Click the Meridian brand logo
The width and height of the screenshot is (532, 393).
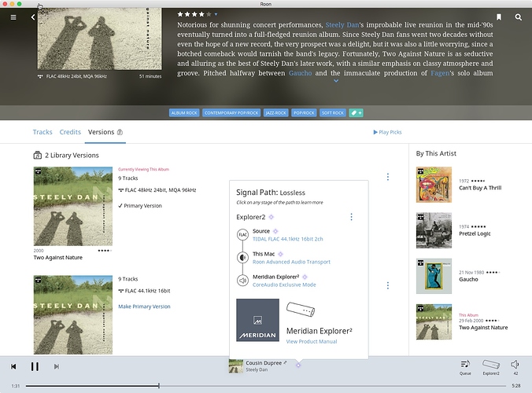[258, 320]
